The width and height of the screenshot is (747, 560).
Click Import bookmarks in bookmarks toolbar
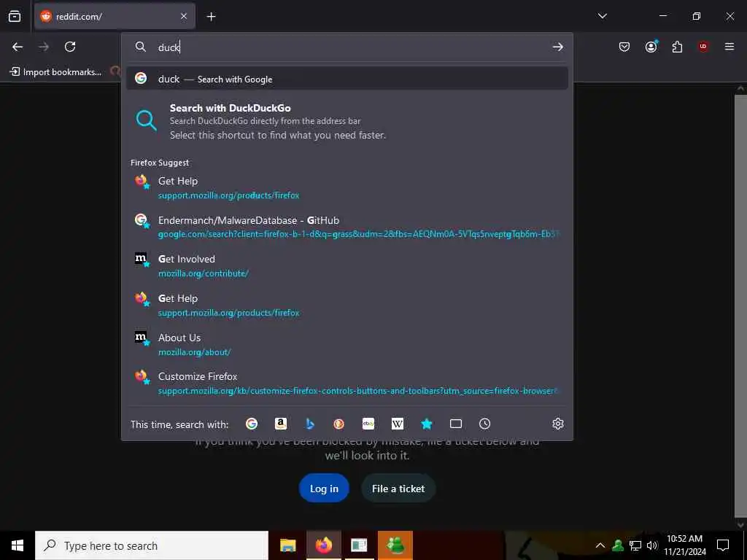coord(55,72)
